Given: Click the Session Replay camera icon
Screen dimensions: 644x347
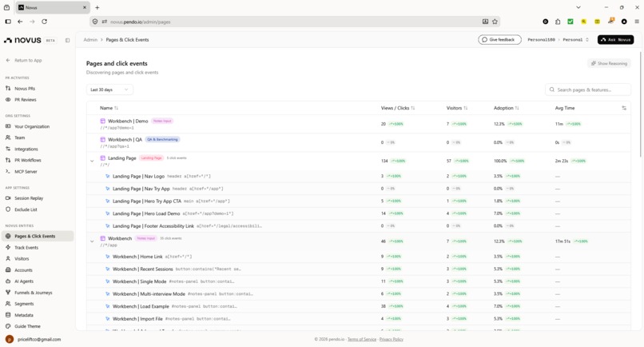Looking at the screenshot, I should (8, 198).
